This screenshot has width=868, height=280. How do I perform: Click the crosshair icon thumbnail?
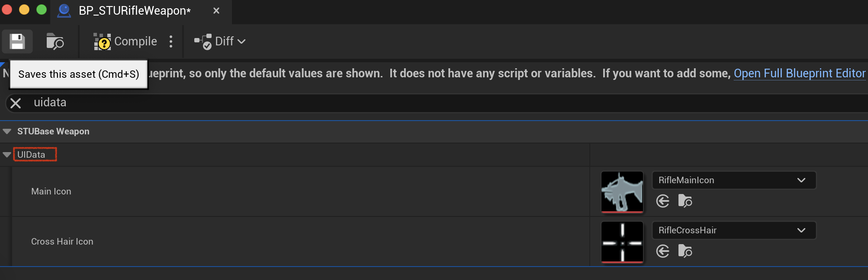point(622,242)
